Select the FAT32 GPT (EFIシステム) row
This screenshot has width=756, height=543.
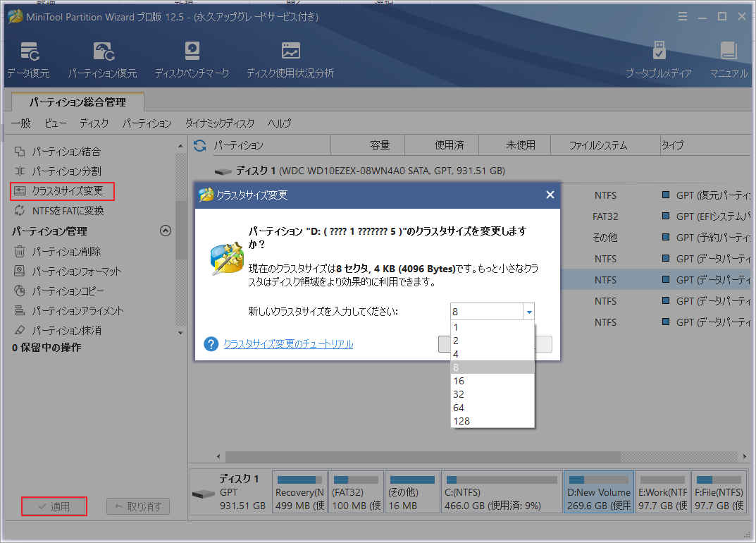(x=656, y=216)
